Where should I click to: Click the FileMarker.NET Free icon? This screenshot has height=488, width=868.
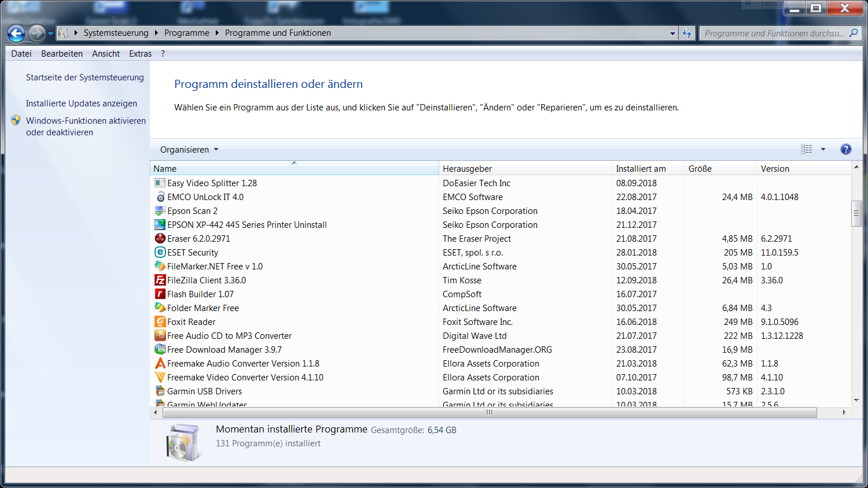(160, 266)
